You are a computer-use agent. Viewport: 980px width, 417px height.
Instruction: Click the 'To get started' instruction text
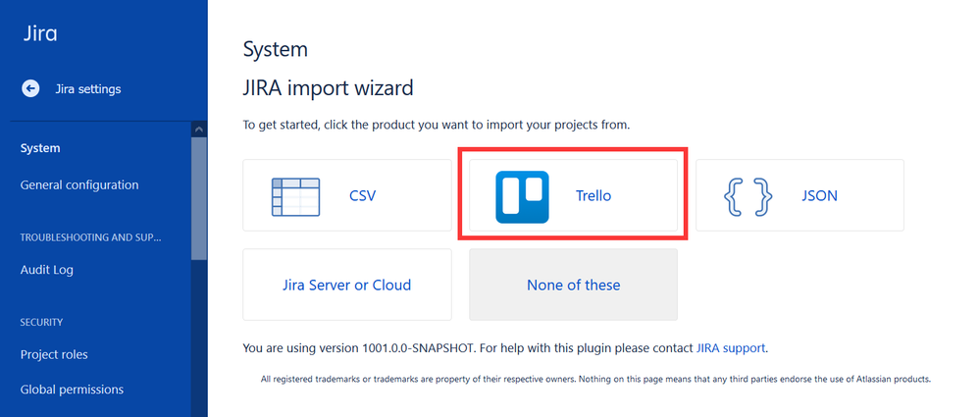437,125
